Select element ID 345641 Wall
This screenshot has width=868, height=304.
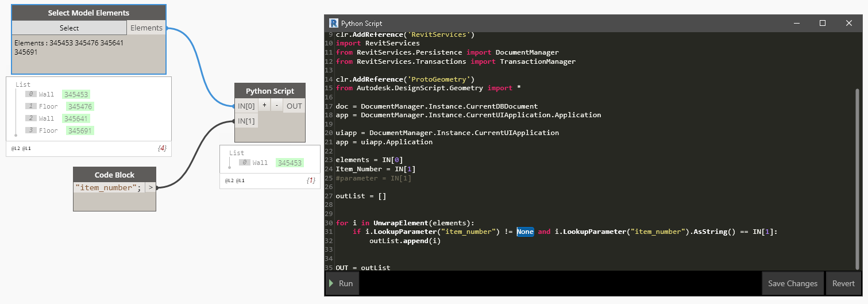[76, 118]
